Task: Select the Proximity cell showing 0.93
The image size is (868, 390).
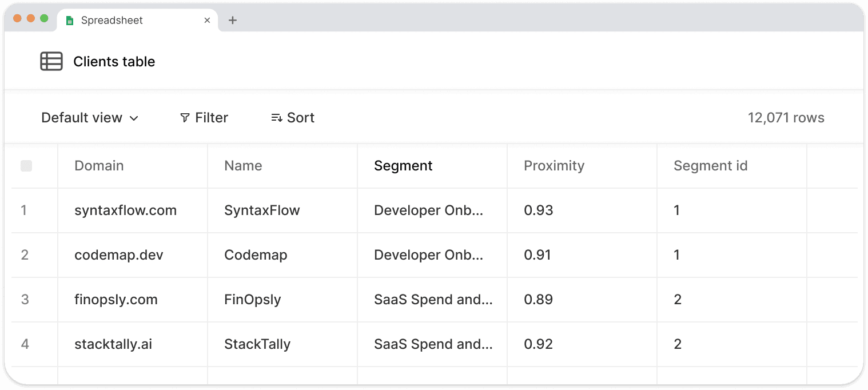Action: pos(538,210)
